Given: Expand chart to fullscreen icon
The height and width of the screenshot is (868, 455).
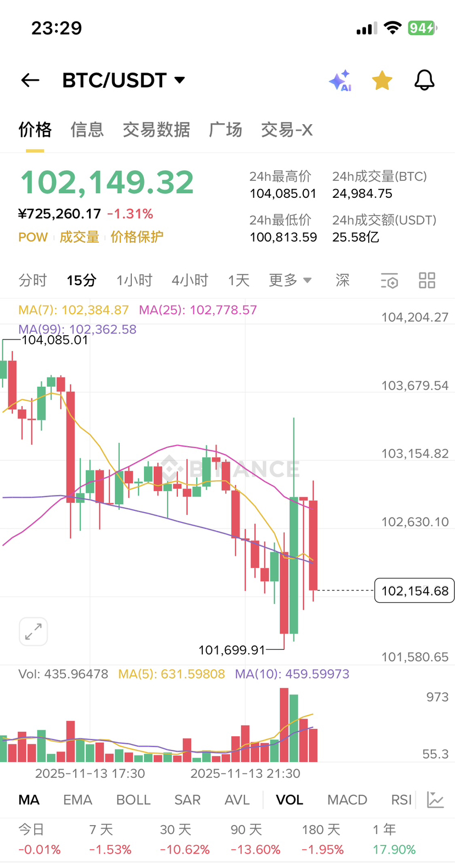Looking at the screenshot, I should click(x=34, y=631).
